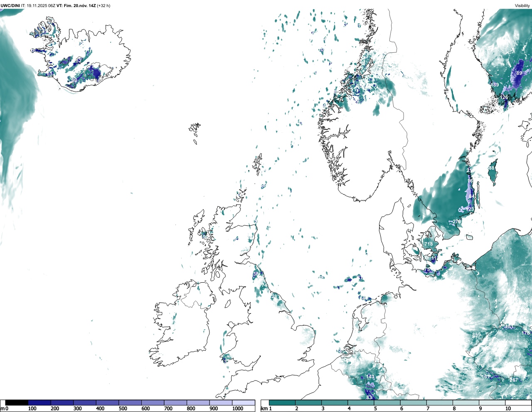Click the '270' visibility value in southern Sweden
Viewport: 532px width, 412px height.
click(457, 222)
